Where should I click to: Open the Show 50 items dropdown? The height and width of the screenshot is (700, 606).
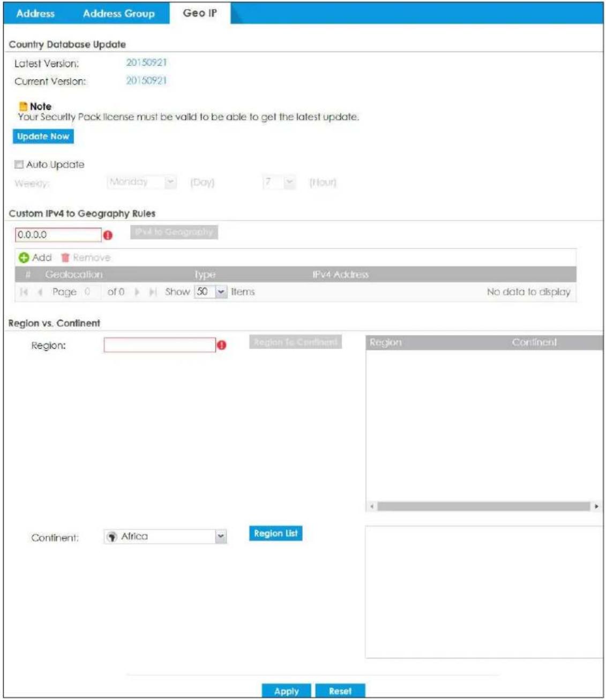[x=211, y=292]
